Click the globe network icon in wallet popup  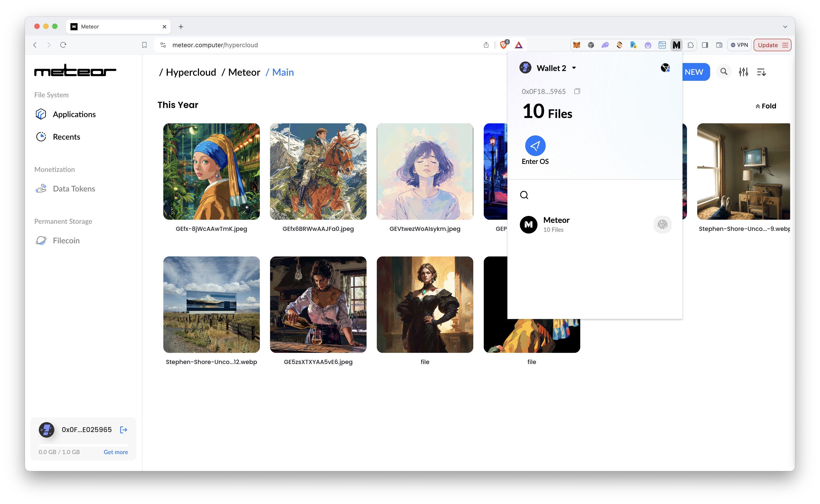point(665,68)
